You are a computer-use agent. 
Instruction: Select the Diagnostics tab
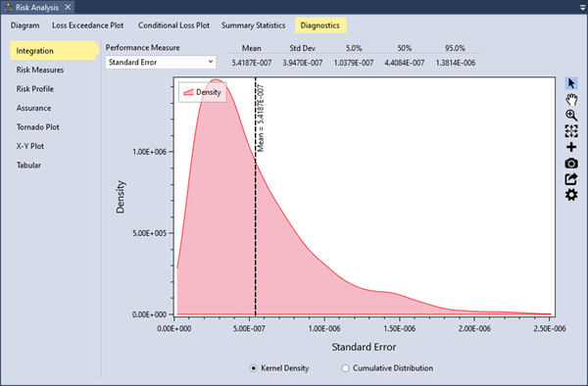[x=319, y=25]
